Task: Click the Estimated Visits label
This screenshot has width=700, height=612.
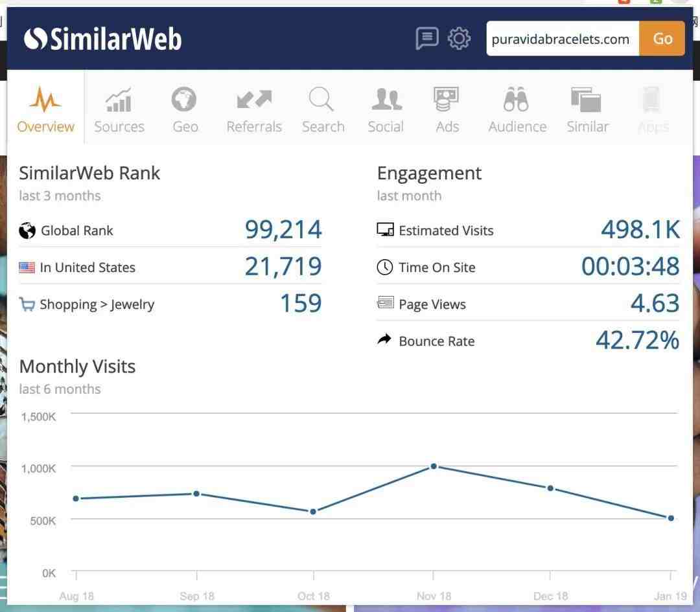Action: click(446, 231)
